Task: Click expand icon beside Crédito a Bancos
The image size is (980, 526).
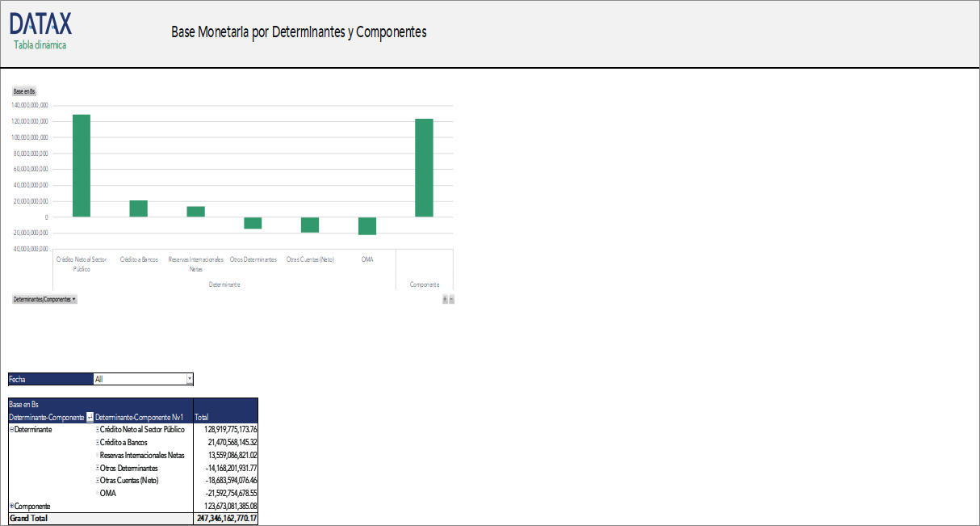Action: [97, 442]
